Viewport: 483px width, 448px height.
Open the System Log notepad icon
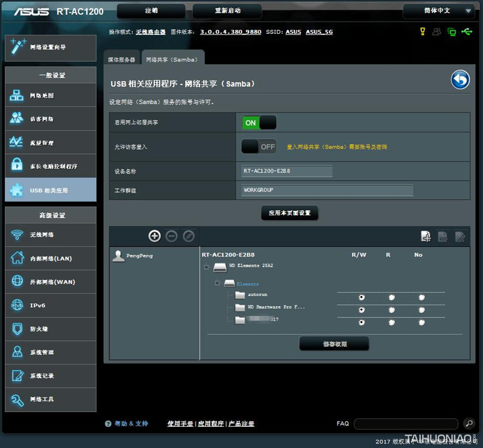pyautogui.click(x=17, y=375)
